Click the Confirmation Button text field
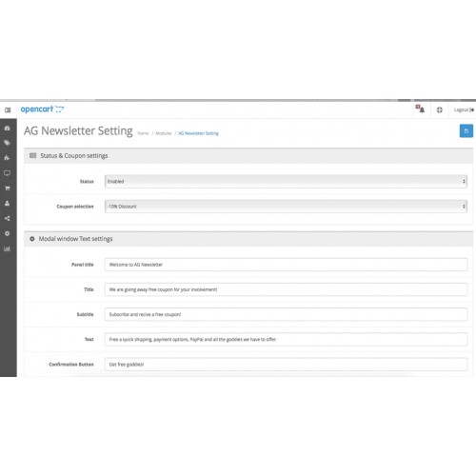 click(286, 365)
